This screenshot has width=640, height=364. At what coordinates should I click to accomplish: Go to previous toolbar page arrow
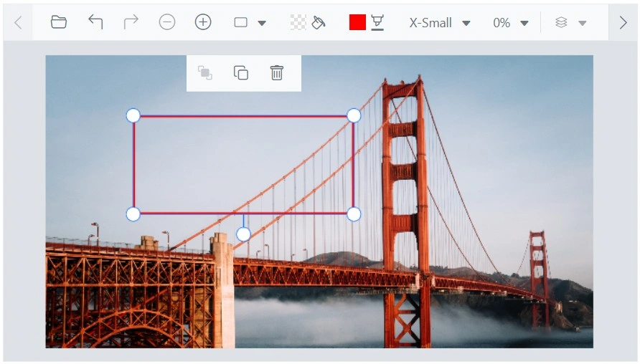coord(18,23)
